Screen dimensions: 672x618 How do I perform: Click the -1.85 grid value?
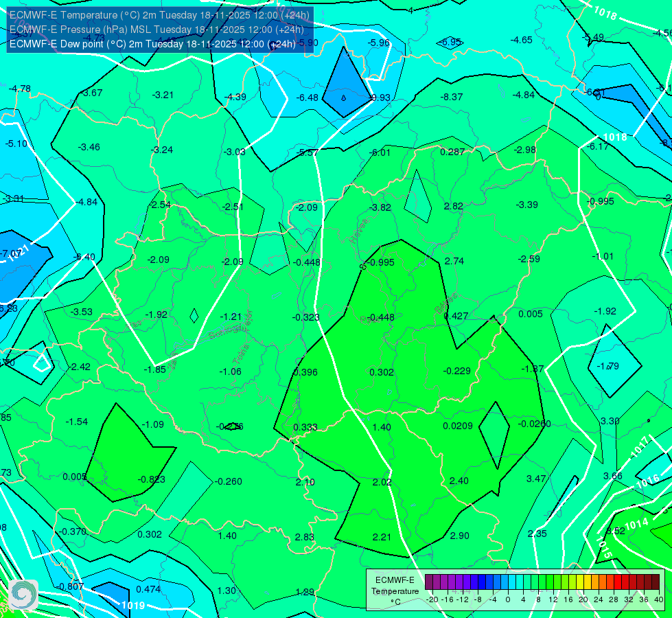coord(154,369)
